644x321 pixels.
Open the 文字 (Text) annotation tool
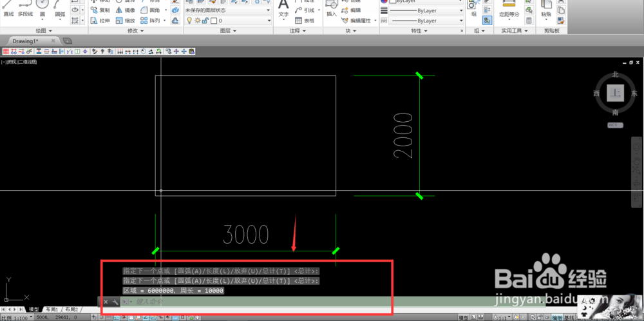(x=283, y=9)
